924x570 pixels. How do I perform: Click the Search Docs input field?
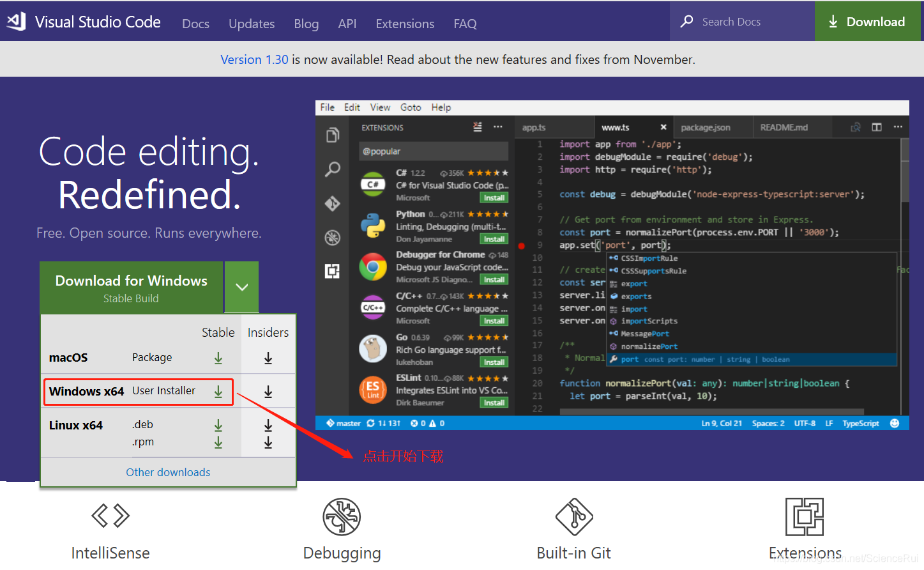[743, 21]
